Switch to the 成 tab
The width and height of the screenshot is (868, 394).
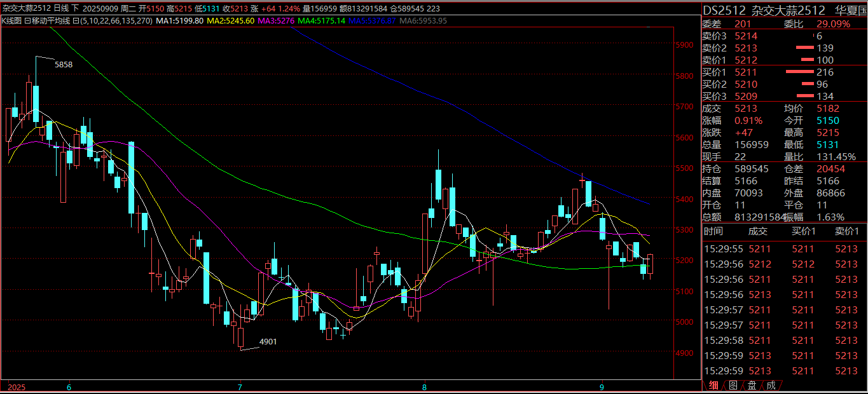tap(771, 385)
